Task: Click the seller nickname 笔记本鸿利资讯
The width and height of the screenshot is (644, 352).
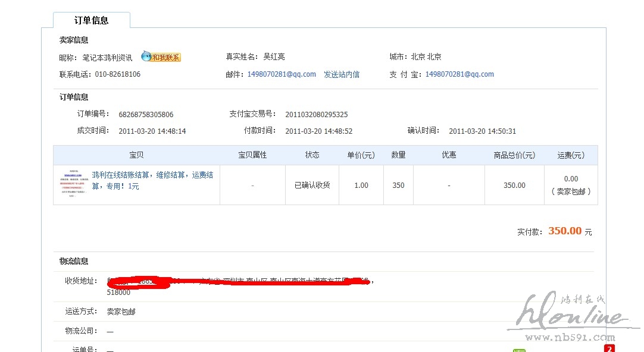Action: coord(107,58)
